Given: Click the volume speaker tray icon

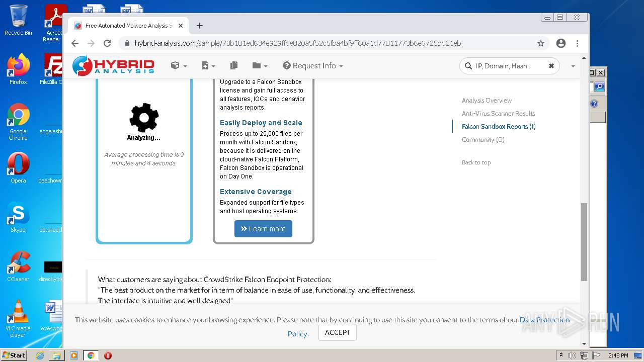Looking at the screenshot, I should [x=572, y=355].
